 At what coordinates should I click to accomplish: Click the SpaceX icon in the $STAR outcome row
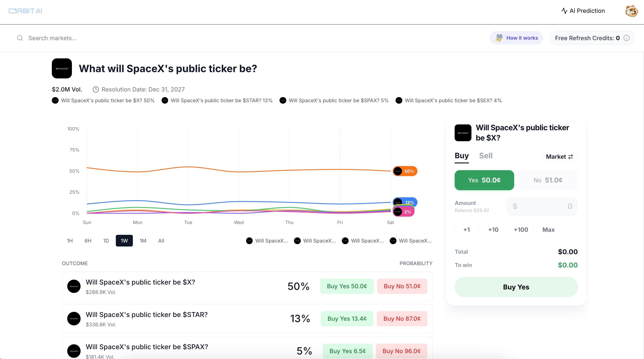[74, 319]
